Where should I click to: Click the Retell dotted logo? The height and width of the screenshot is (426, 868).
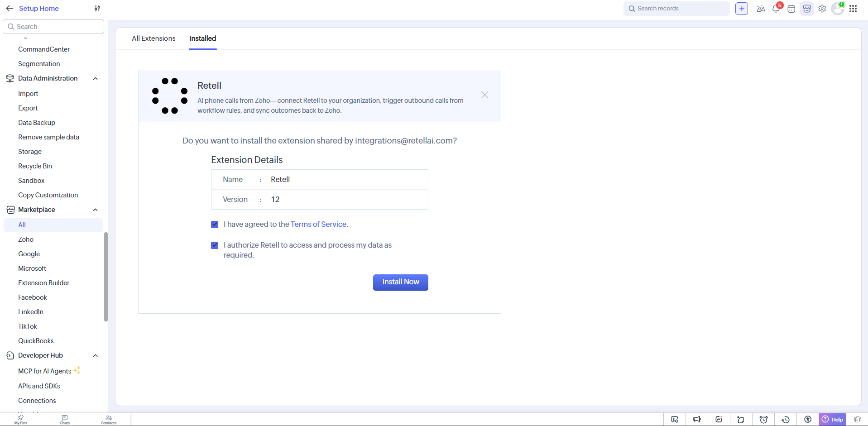(x=170, y=96)
